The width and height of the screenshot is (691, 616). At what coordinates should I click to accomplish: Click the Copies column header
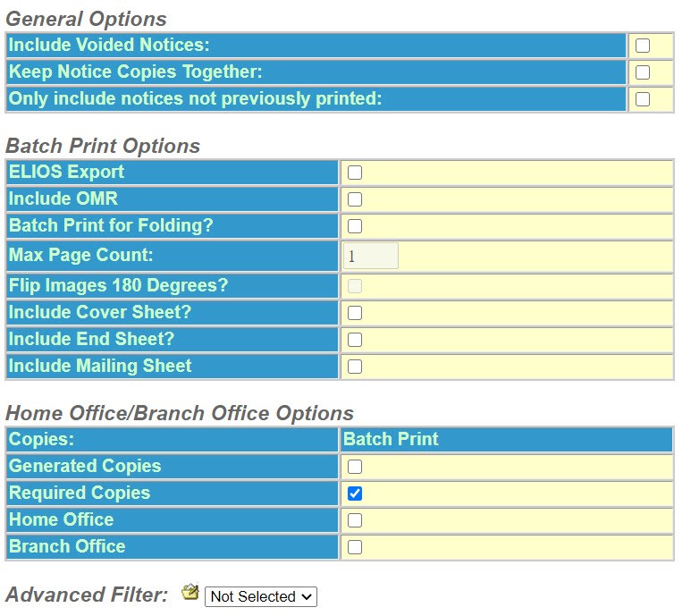(41, 440)
